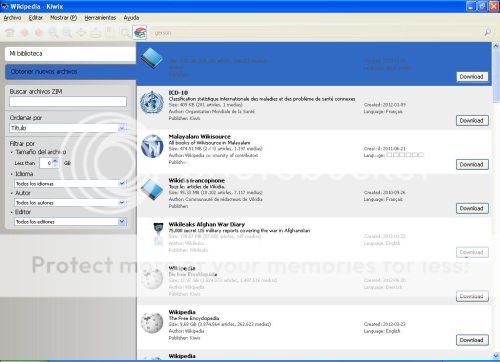Select the Wikileaks Afghan War Diary title
The height and width of the screenshot is (362, 500).
pyautogui.click(x=207, y=224)
